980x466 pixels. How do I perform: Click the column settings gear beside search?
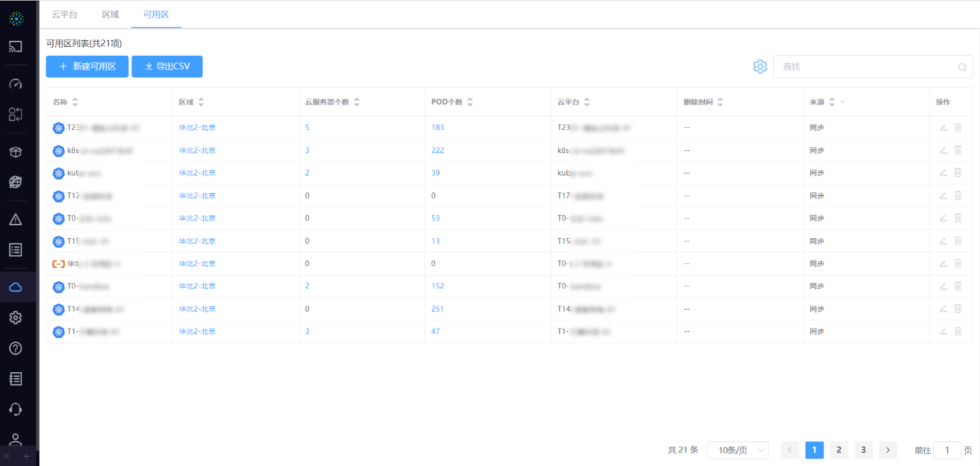pyautogui.click(x=760, y=67)
